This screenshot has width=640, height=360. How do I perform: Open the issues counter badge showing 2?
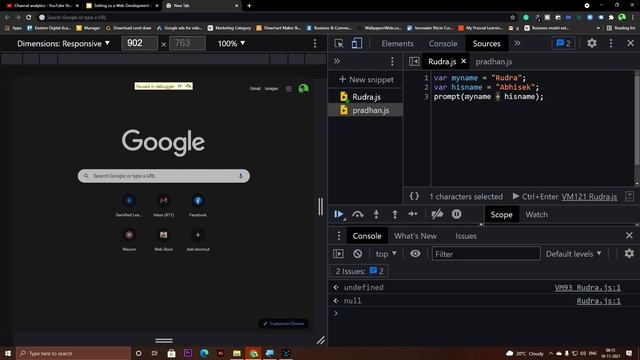[563, 43]
